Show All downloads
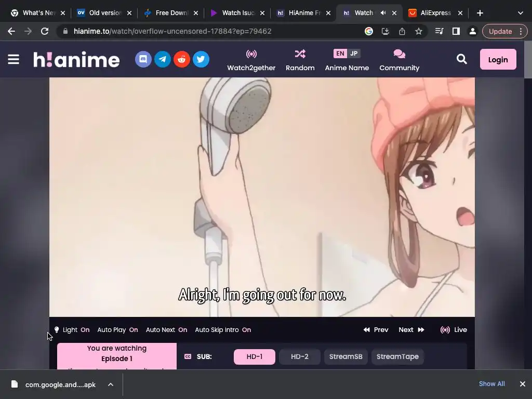This screenshot has height=399, width=532. tap(491, 384)
